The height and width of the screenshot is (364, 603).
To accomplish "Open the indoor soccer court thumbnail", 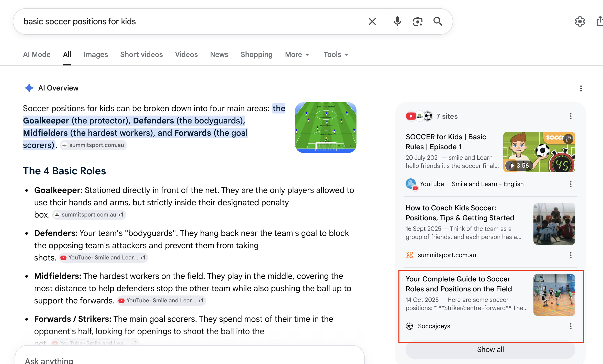I will coord(554,295).
